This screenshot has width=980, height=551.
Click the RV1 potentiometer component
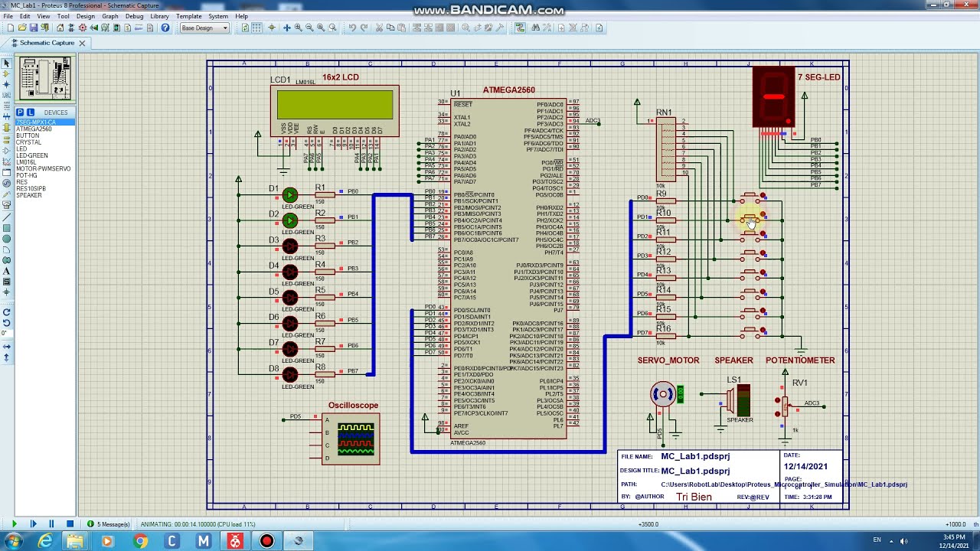click(784, 406)
